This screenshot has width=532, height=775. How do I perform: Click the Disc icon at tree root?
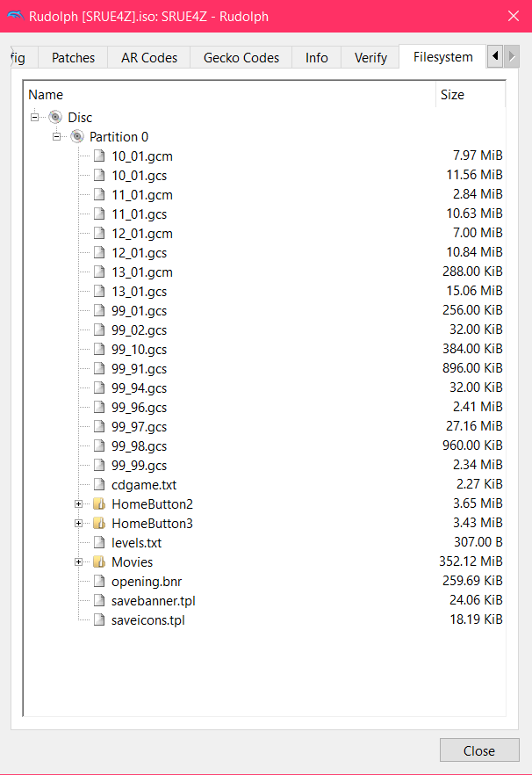click(x=55, y=117)
